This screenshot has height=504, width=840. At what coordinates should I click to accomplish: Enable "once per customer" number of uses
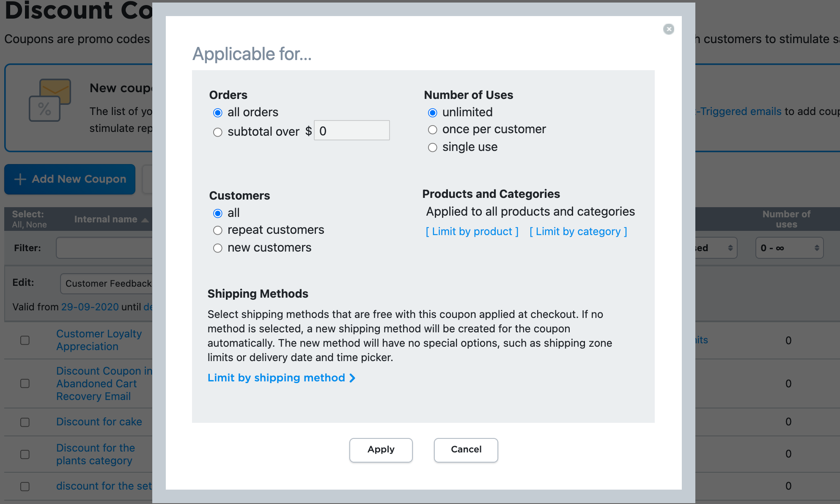point(432,129)
